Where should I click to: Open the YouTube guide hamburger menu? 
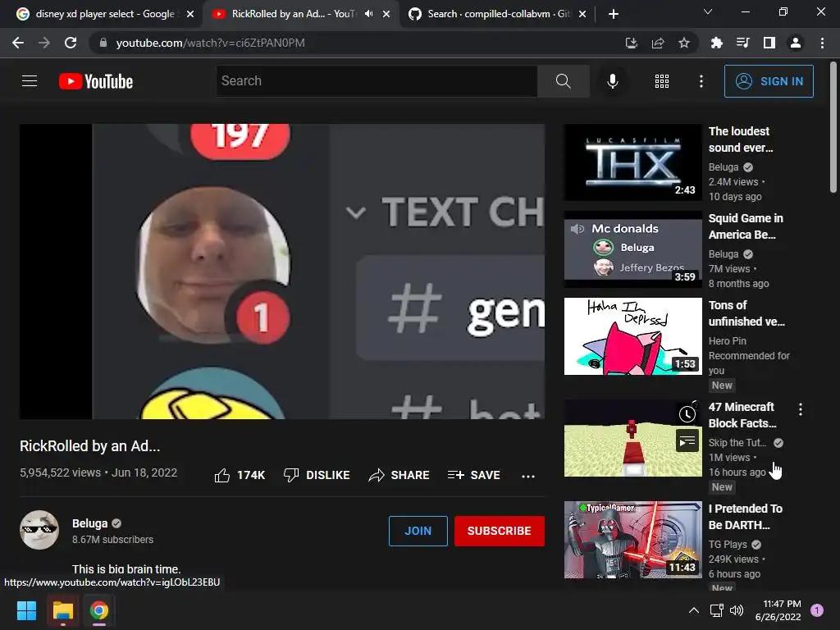click(x=30, y=81)
